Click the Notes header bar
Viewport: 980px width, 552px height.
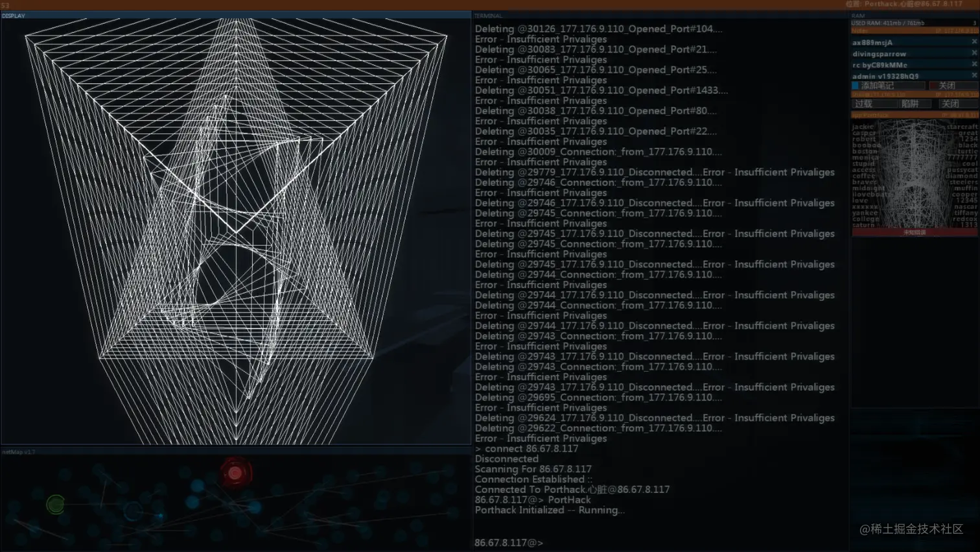915,30
